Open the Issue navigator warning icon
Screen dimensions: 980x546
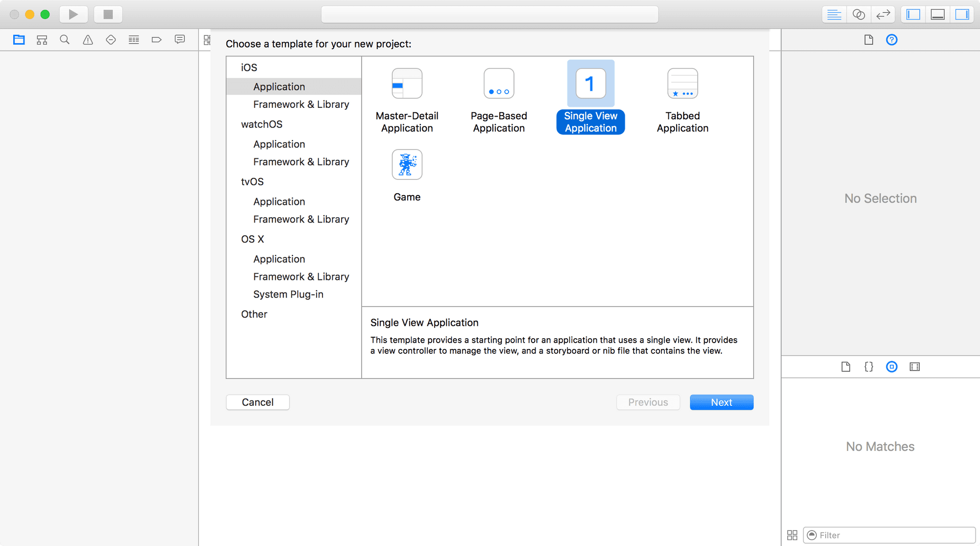tap(88, 40)
